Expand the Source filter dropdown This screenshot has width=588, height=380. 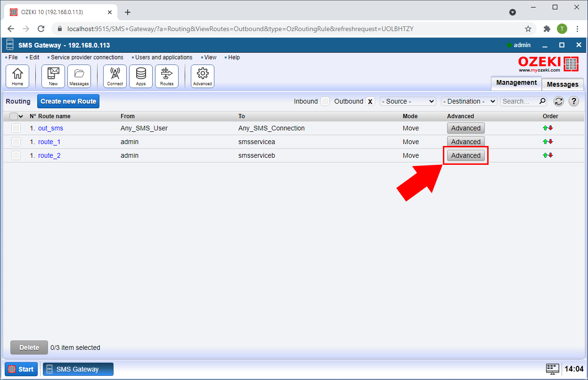(408, 101)
